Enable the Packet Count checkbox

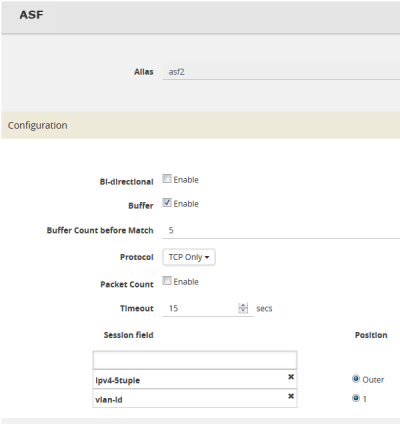tap(167, 281)
